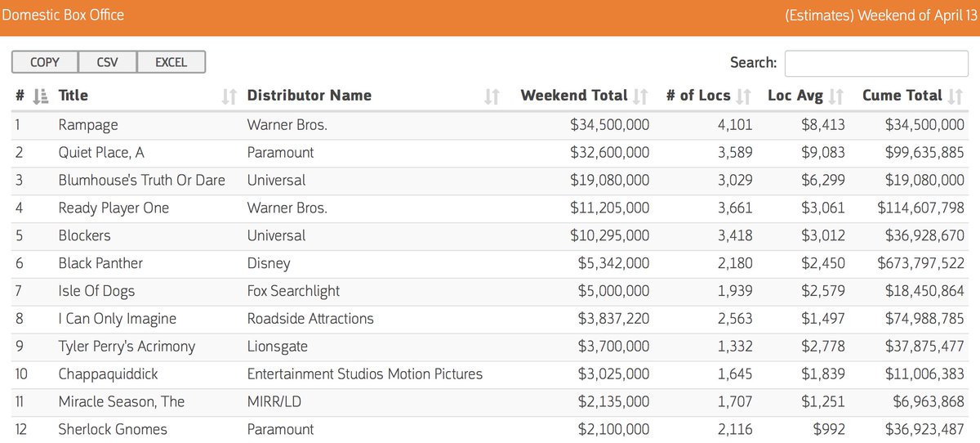Image resolution: width=980 pixels, height=443 pixels.
Task: Select Blumhouse's Truth Or Dare title
Action: point(142,180)
